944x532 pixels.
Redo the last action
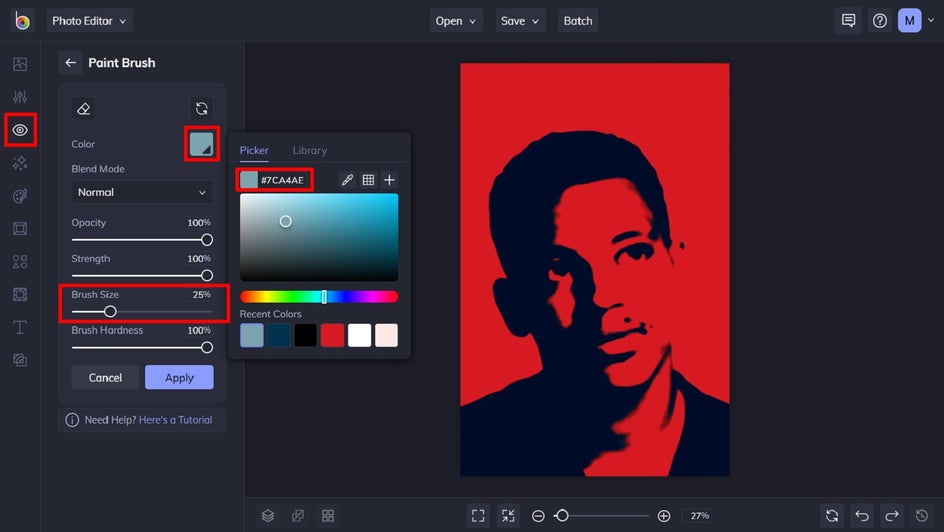coord(892,516)
